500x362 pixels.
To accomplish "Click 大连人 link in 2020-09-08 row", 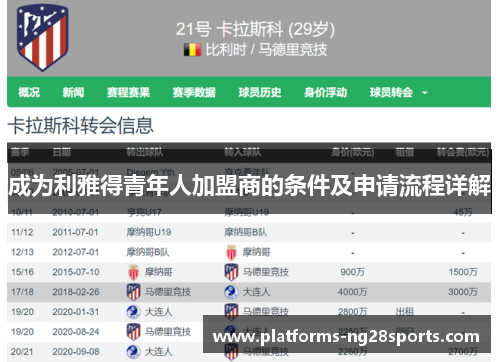I will tap(159, 352).
